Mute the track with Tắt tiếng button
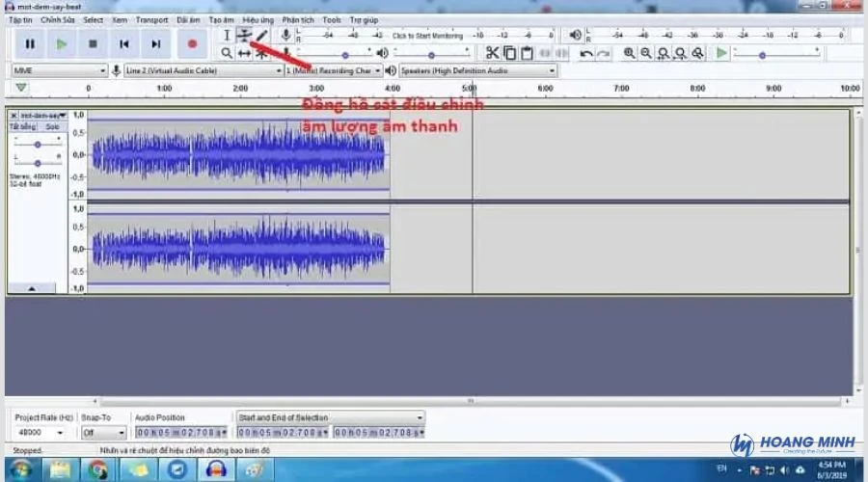The width and height of the screenshot is (868, 482). coord(23,126)
